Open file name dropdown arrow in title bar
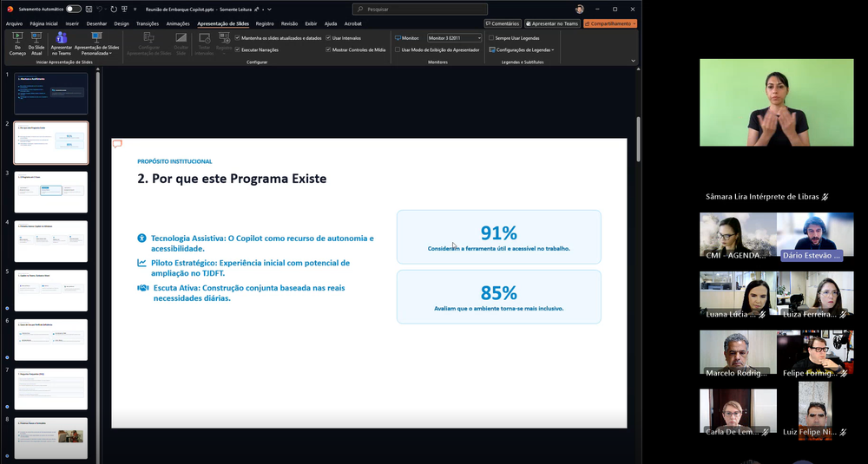The height and width of the screenshot is (464, 868). pyautogui.click(x=270, y=10)
